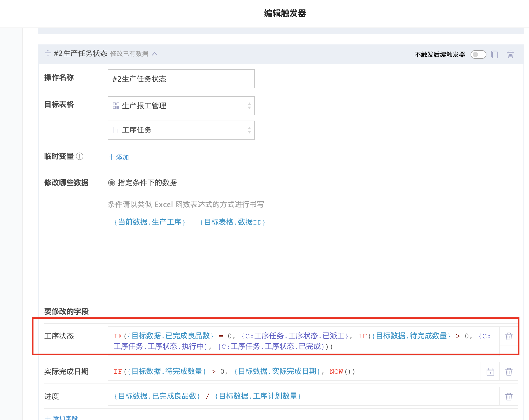This screenshot has height=420, width=529.
Task: Click the {目标表格.数据ID} token in condition
Action: point(232,222)
